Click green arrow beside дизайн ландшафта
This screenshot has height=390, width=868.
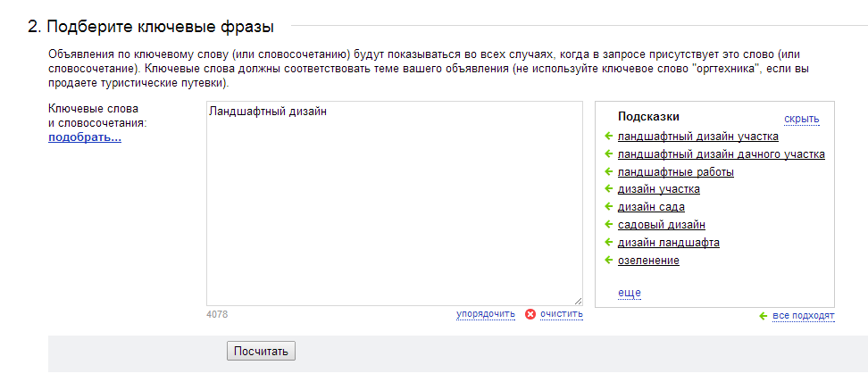(608, 242)
